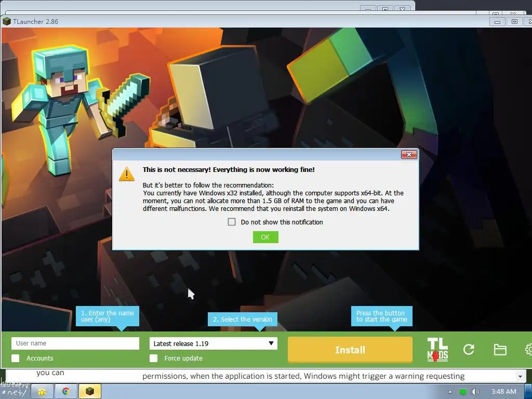532x399 pixels.
Task: Click the warning triangle icon in the dialog
Action: coord(127,174)
